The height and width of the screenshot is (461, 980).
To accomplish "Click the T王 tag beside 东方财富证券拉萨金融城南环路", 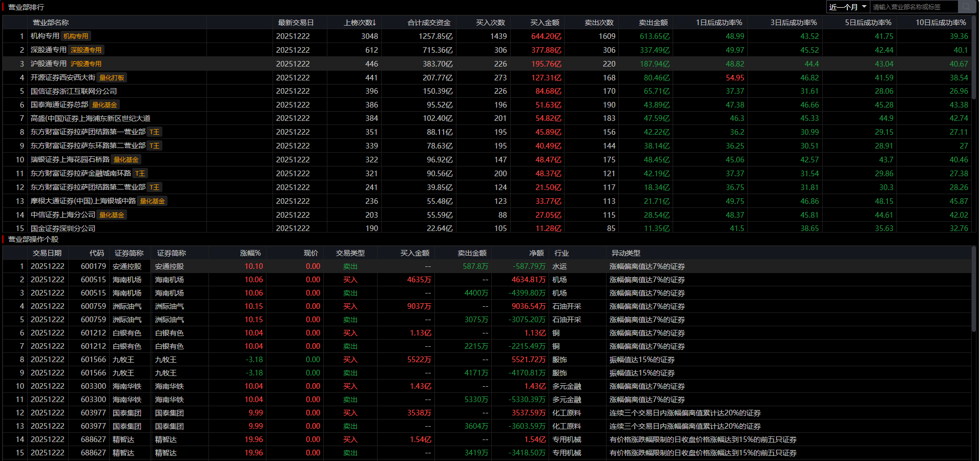I will tap(140, 174).
